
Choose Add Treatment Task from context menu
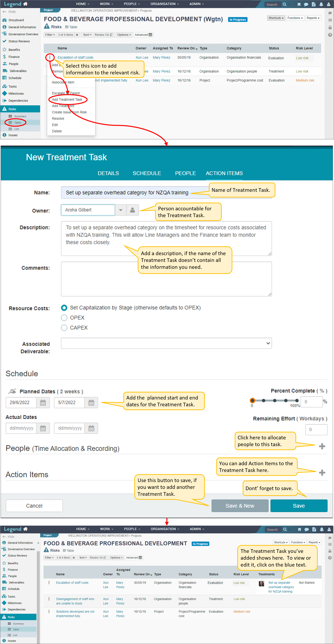click(67, 100)
